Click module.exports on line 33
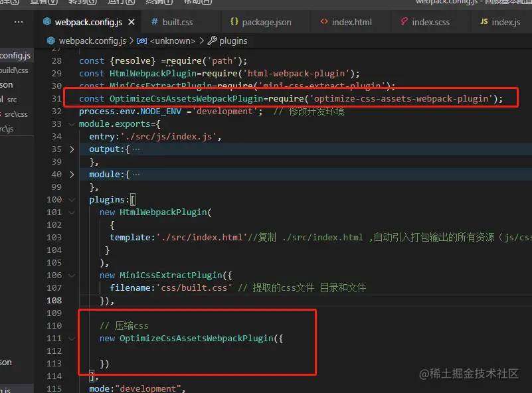532x393 pixels. point(114,124)
